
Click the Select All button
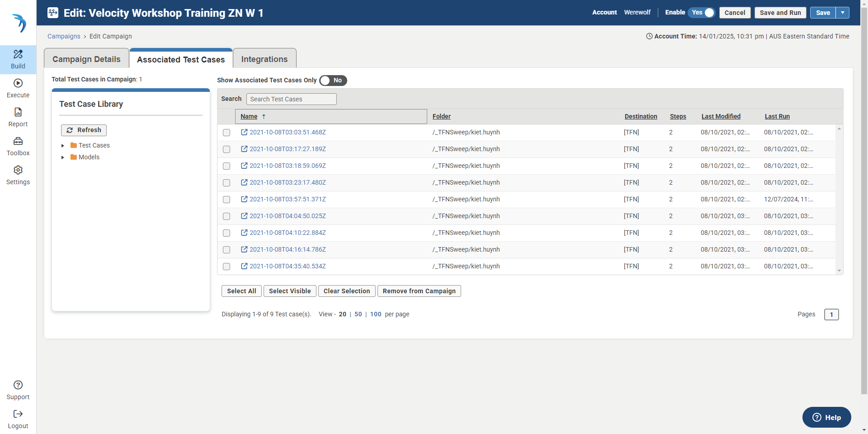[x=241, y=291]
